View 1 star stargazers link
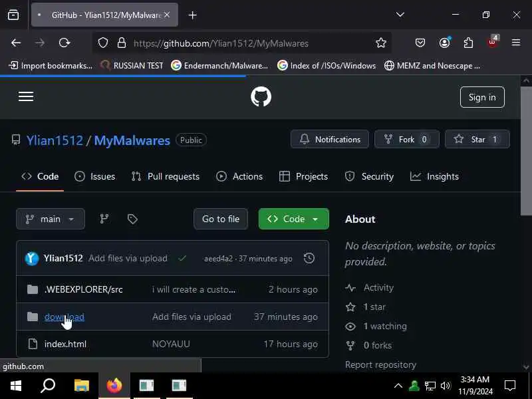 (x=365, y=307)
